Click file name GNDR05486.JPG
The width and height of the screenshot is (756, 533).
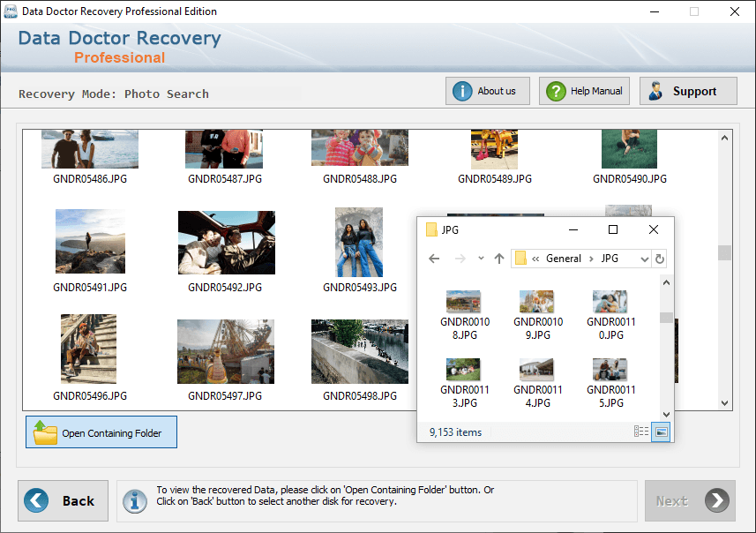point(90,179)
